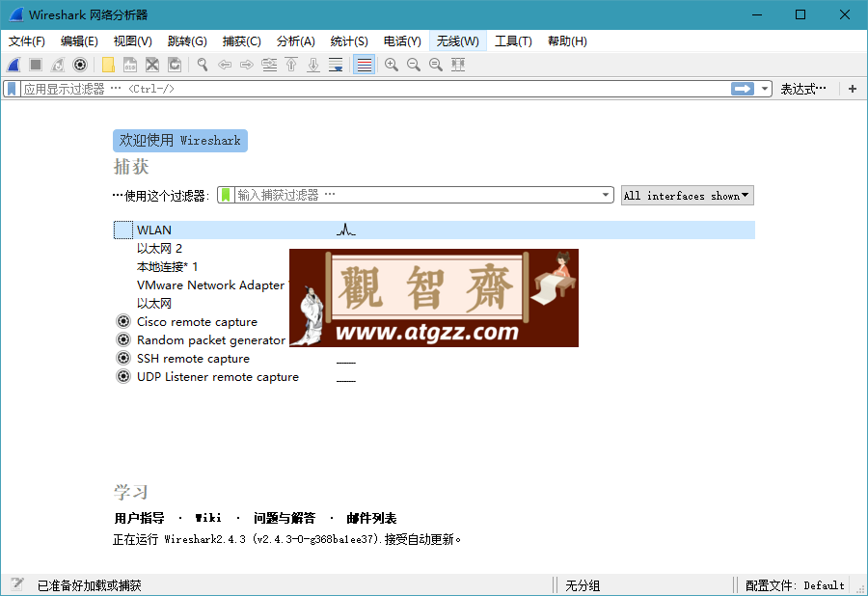Toggle packet list colorization
Image resolution: width=868 pixels, height=596 pixels.
pyautogui.click(x=364, y=65)
